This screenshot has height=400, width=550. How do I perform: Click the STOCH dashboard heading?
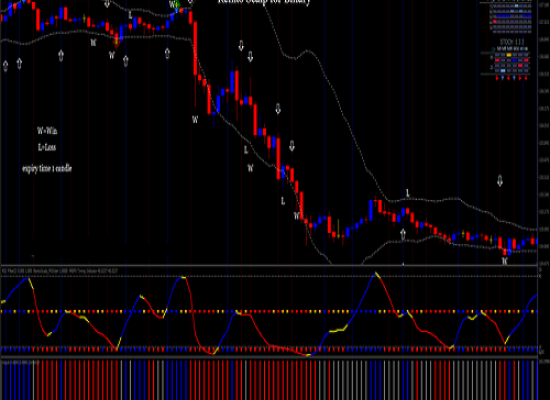(x=512, y=42)
